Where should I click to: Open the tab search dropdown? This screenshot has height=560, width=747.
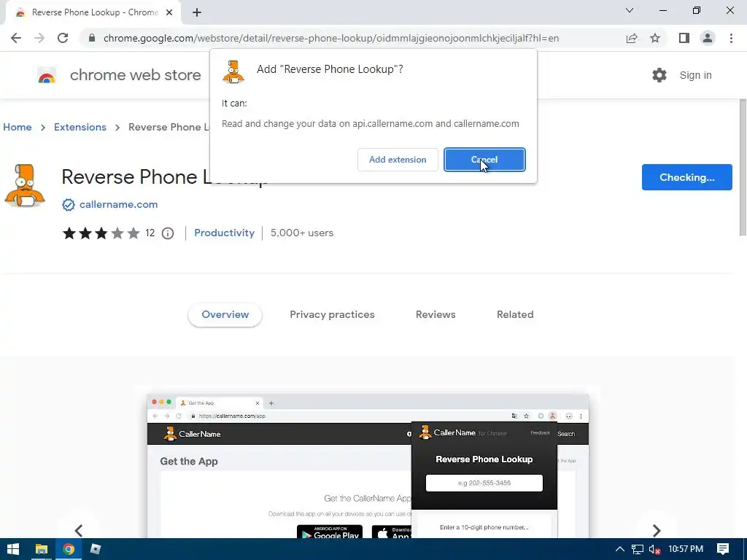(630, 10)
